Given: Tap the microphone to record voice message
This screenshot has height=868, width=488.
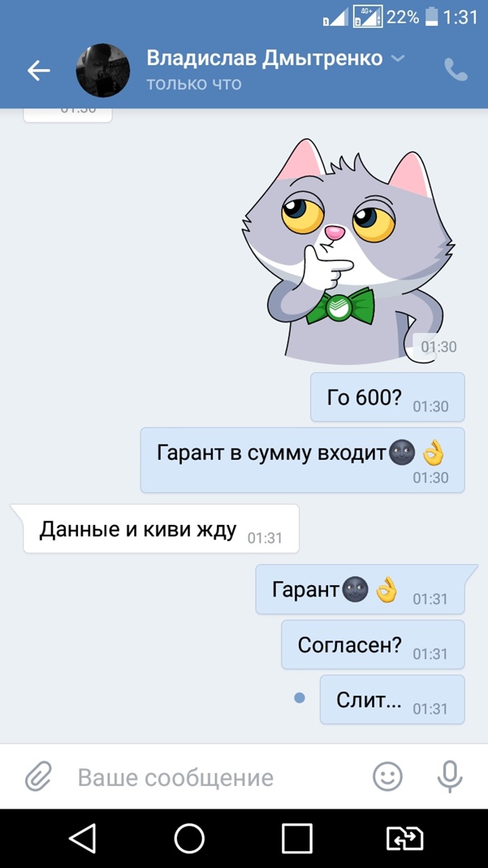Looking at the screenshot, I should click(449, 776).
